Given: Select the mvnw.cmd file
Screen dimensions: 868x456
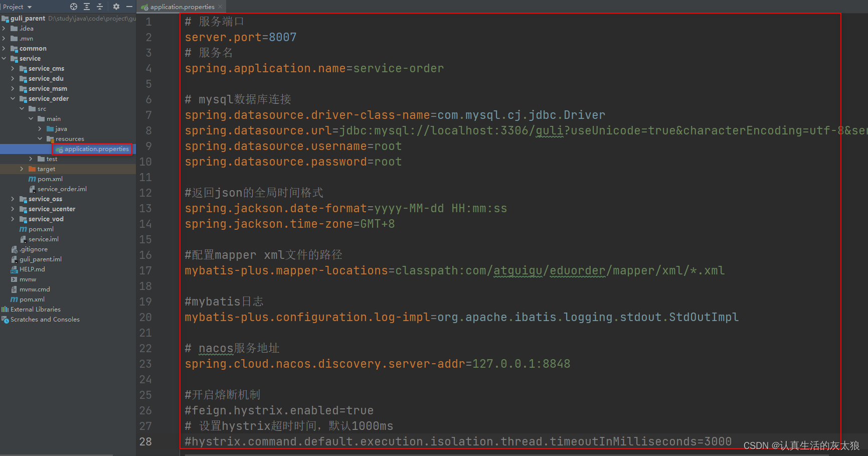Looking at the screenshot, I should coord(35,289).
